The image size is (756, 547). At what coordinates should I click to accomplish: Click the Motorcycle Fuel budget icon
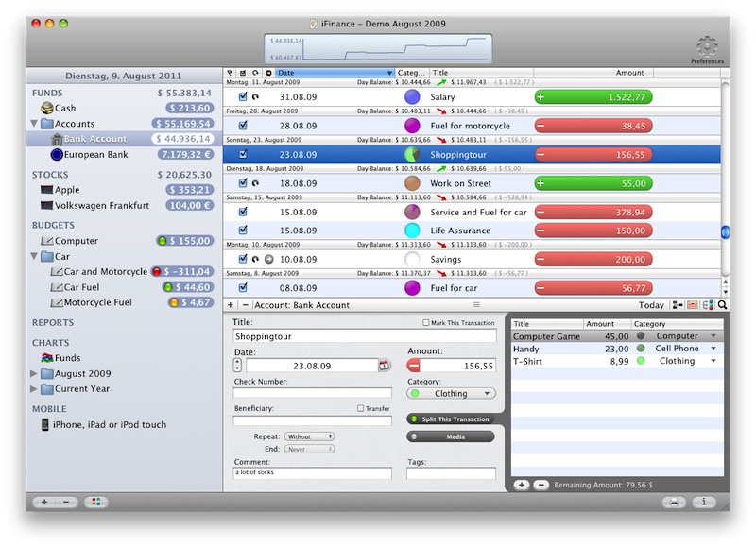57,302
